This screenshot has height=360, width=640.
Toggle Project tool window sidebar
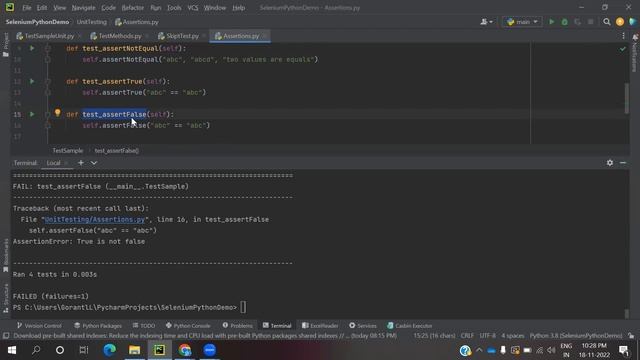(6, 45)
